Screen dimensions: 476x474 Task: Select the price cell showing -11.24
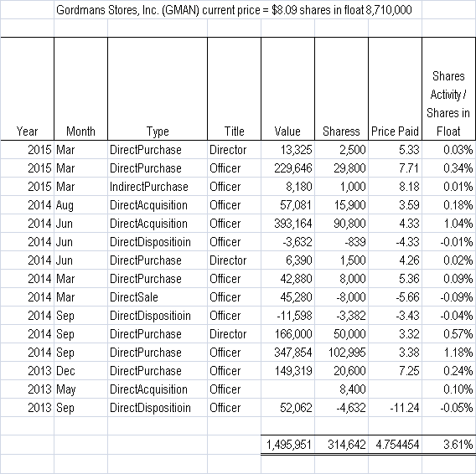tap(395, 408)
